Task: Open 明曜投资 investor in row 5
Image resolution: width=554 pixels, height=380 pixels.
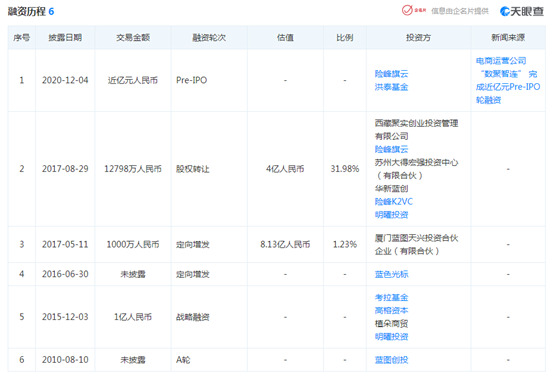Action: pyautogui.click(x=391, y=337)
